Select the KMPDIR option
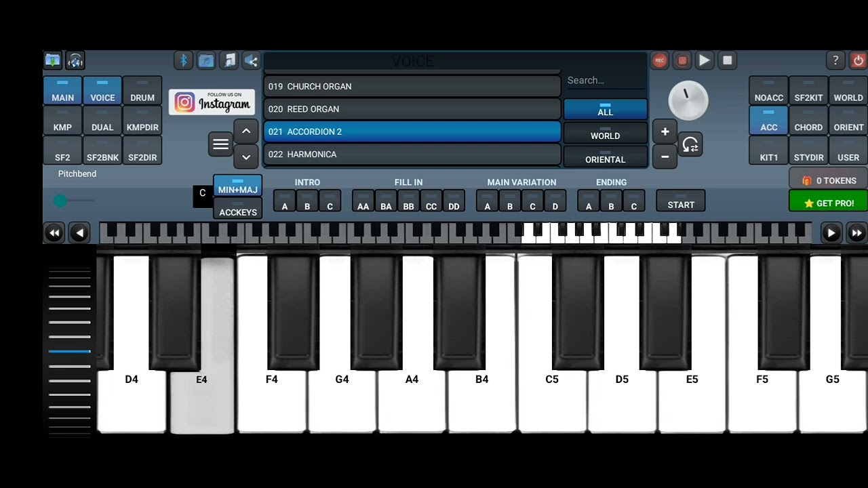868x488 pixels. tap(142, 121)
